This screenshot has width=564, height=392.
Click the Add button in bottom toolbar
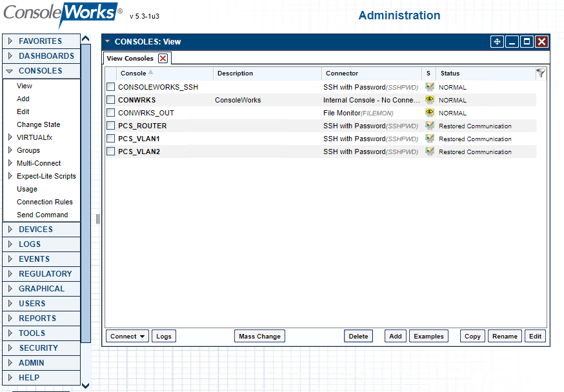coord(396,337)
